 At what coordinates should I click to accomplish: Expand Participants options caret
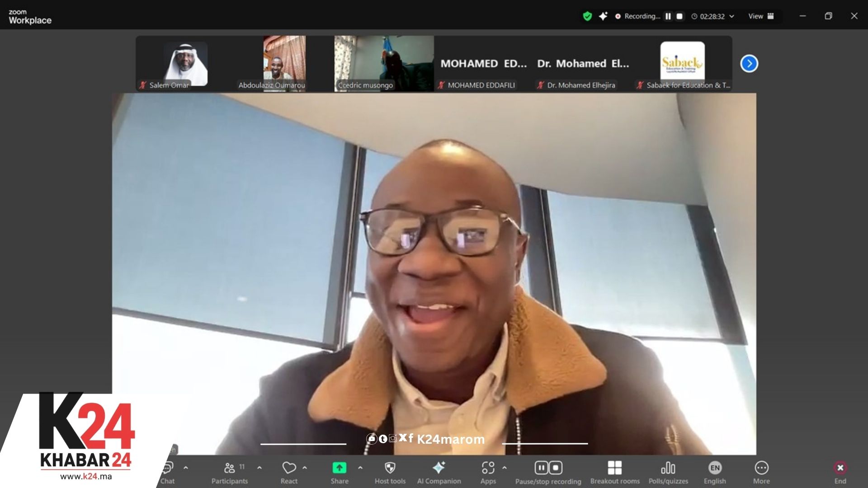[x=259, y=468]
